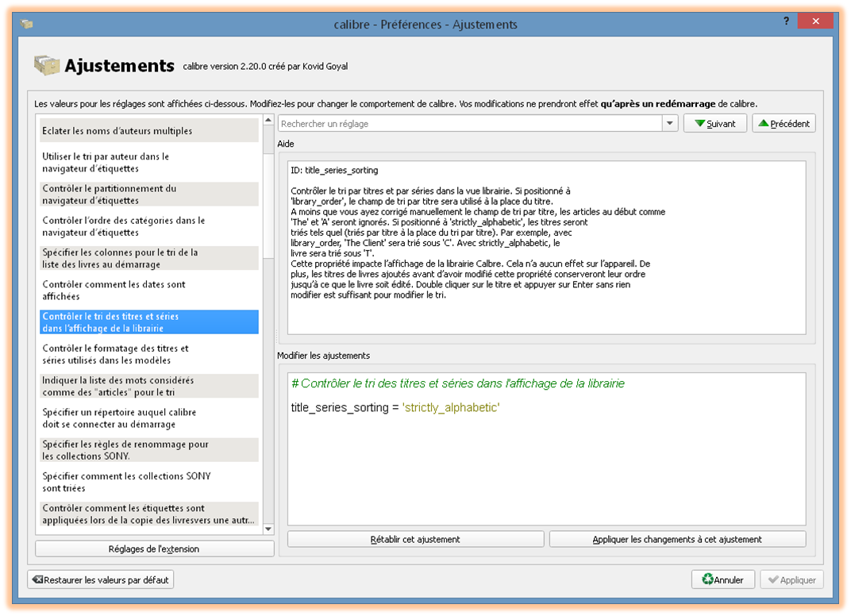The height and width of the screenshot is (616, 851).
Task: Open the search tweak dropdown arrow
Action: (x=670, y=124)
